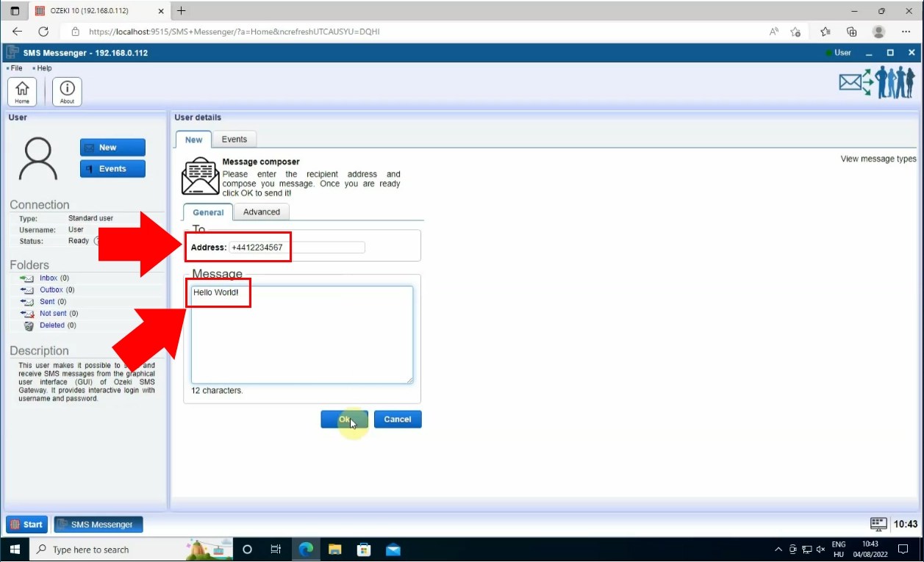Open the browser Favorites list icon
924x562 pixels.
pyautogui.click(x=825, y=32)
